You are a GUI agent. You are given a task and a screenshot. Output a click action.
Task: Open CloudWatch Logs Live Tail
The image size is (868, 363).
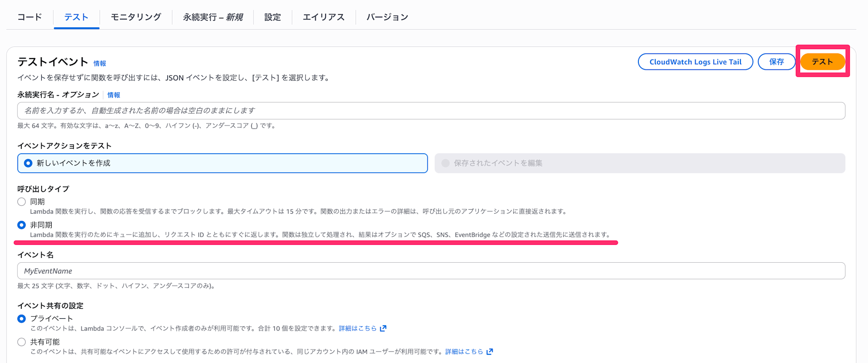click(695, 62)
